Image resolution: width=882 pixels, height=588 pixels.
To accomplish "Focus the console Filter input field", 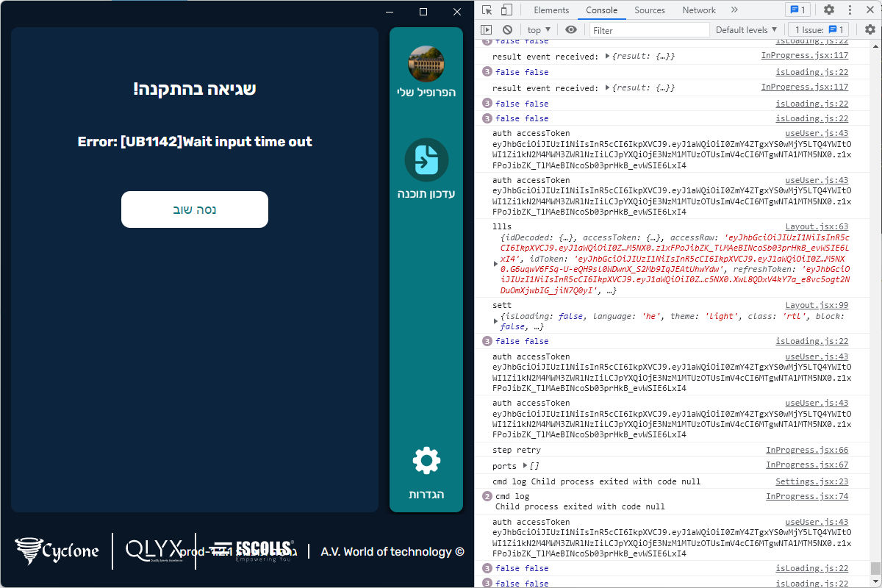I will pos(649,30).
